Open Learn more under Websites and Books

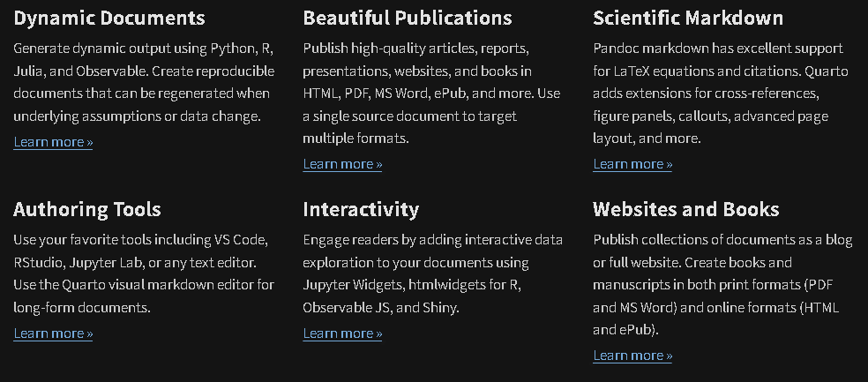[632, 356]
